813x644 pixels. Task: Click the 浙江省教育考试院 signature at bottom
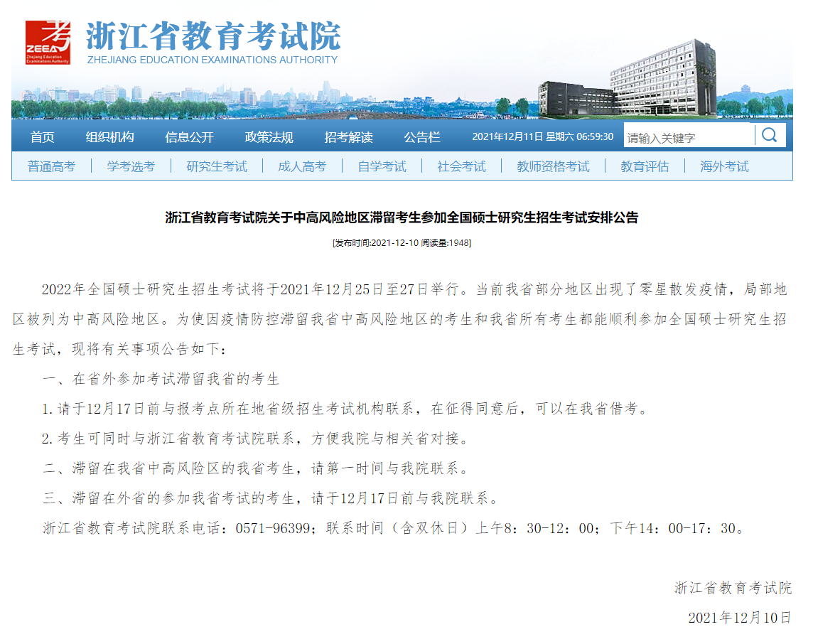point(733,588)
